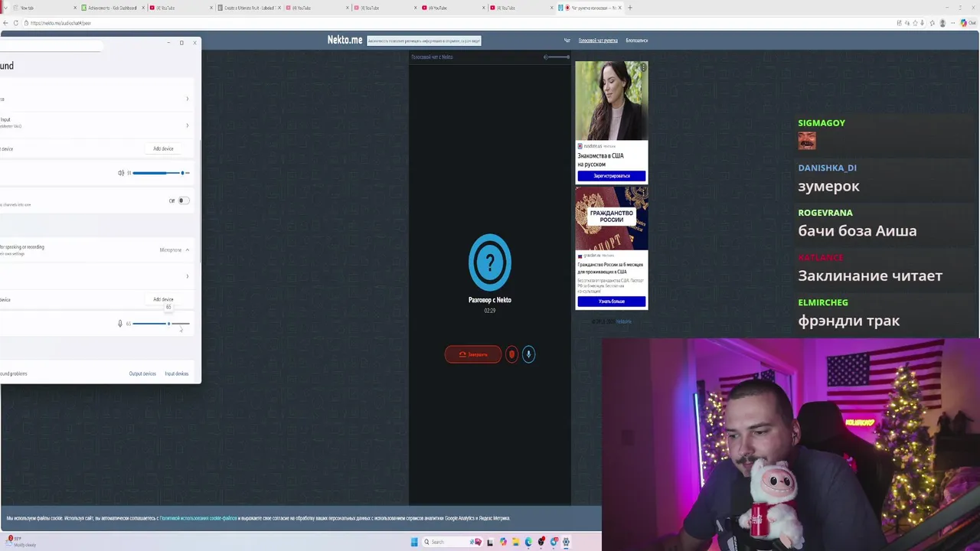
Task: Switch to the Kick Dashboard browser tab
Action: click(112, 8)
